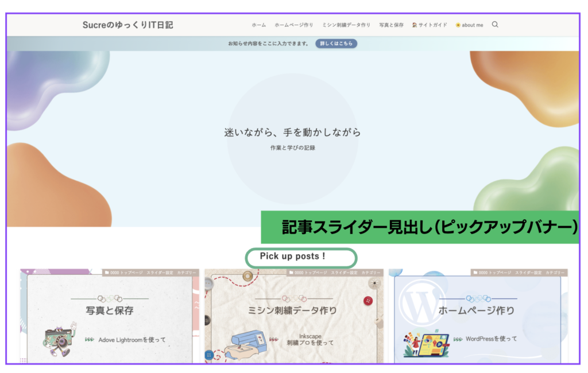Click folder icon on ミシン刺繍データ作り card label
The height and width of the screenshot is (373, 588).
(x=291, y=273)
